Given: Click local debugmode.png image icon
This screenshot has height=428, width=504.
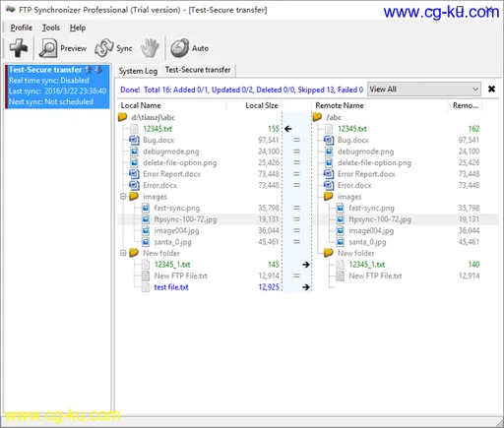Looking at the screenshot, I should click(x=134, y=152).
